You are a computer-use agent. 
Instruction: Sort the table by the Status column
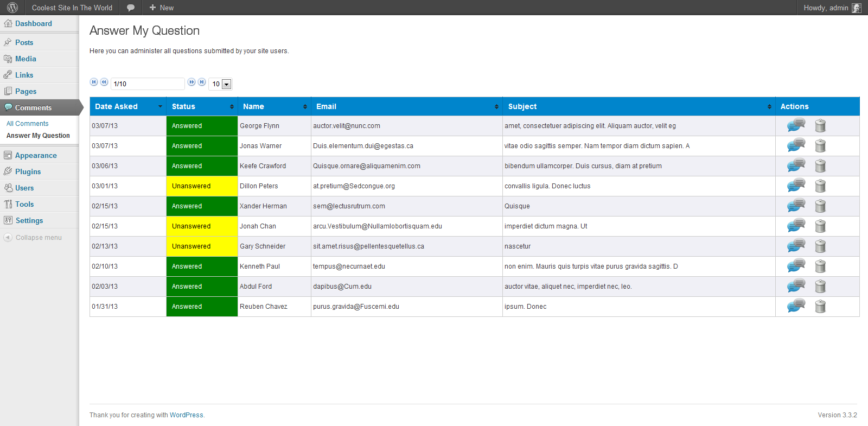tap(202, 106)
